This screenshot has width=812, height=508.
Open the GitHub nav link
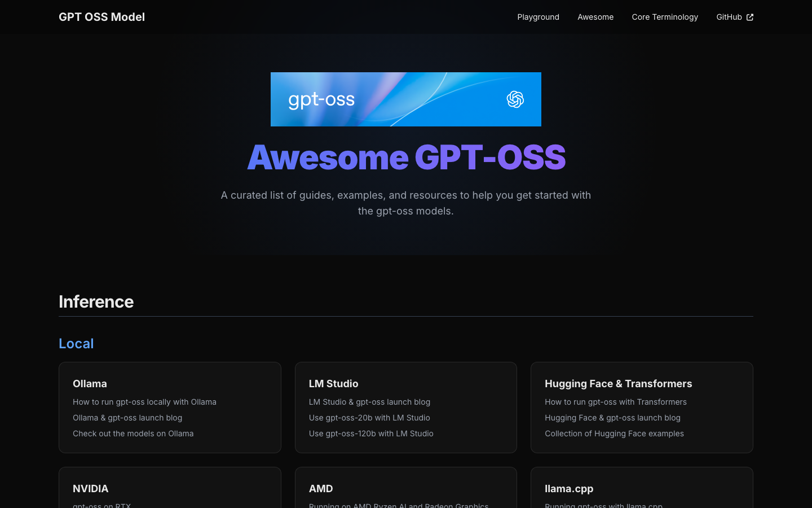tap(735, 17)
